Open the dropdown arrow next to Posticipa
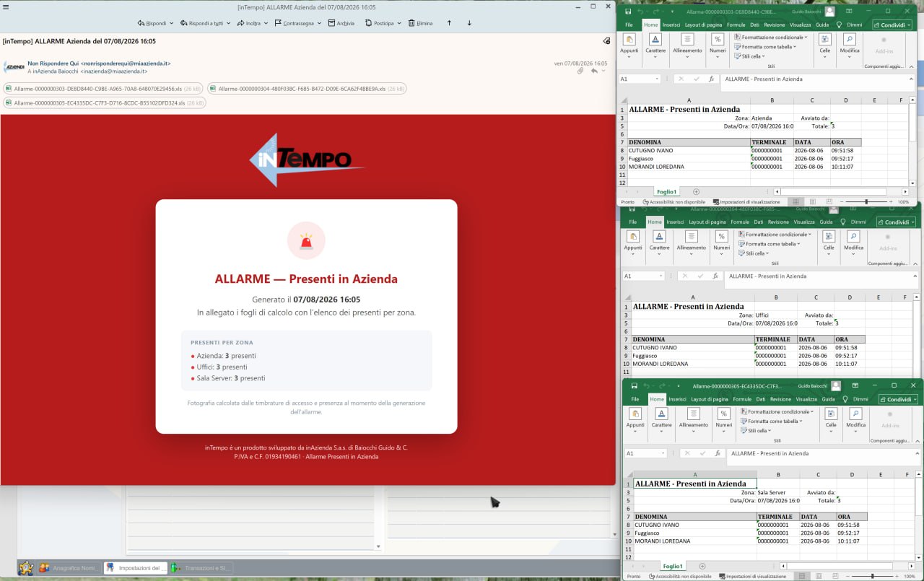Image resolution: width=924 pixels, height=581 pixels. click(399, 23)
